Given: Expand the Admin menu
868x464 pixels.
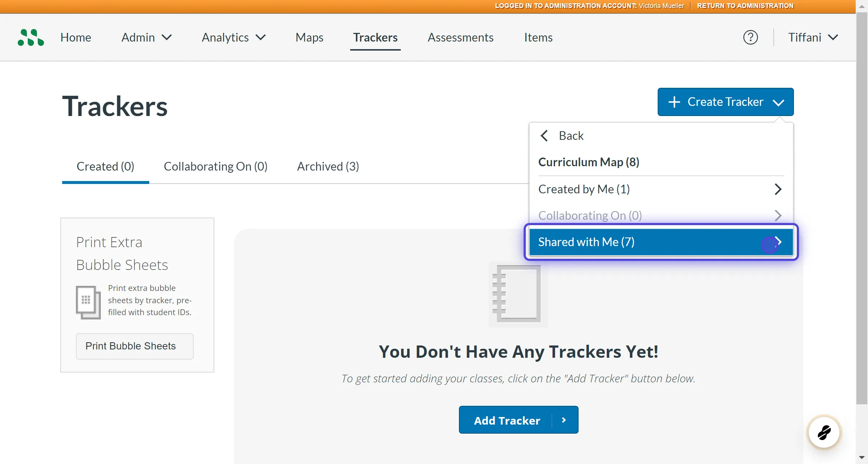Looking at the screenshot, I should tap(146, 37).
